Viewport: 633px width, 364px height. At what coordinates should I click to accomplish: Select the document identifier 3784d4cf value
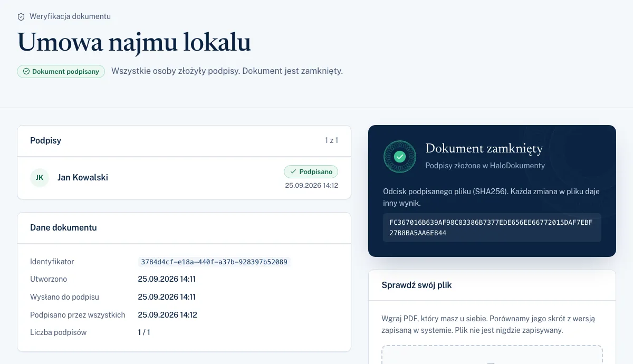[214, 262]
